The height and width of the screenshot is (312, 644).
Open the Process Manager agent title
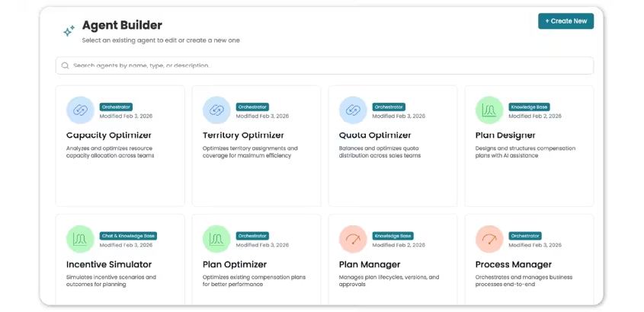tap(514, 265)
